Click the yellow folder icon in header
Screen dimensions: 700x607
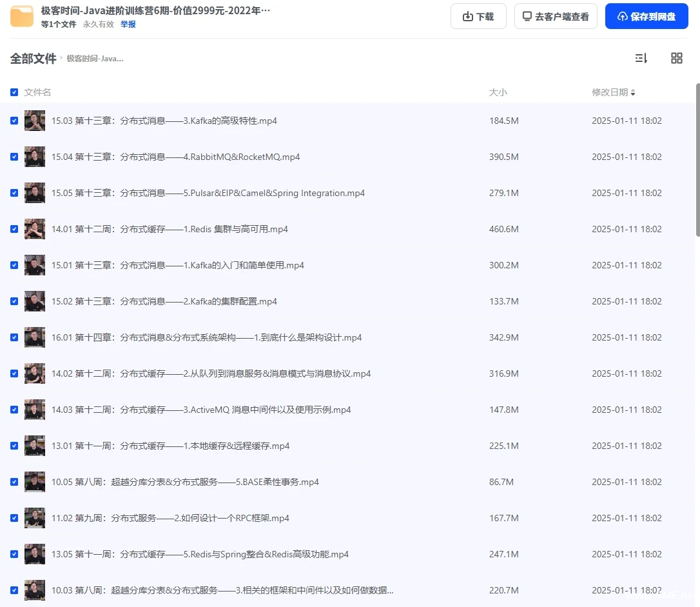click(22, 17)
